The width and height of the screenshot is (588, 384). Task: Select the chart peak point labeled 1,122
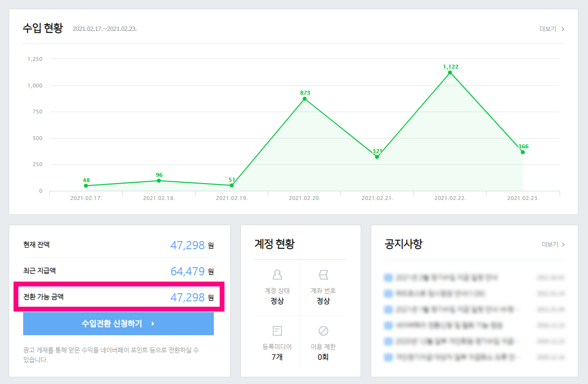[x=450, y=72]
